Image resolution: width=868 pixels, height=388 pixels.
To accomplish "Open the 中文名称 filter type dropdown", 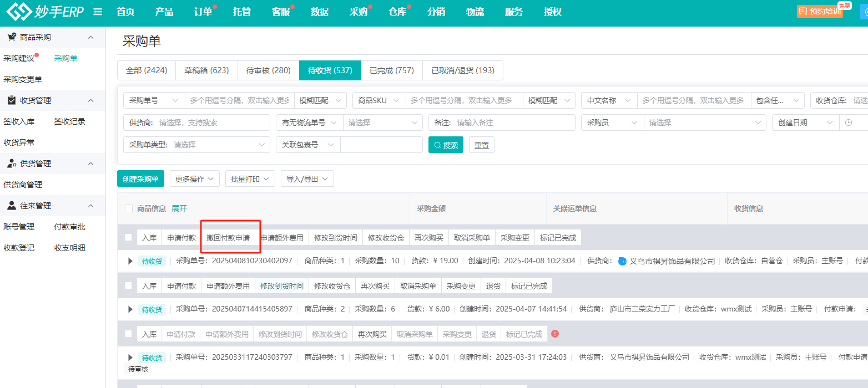I will pyautogui.click(x=609, y=100).
